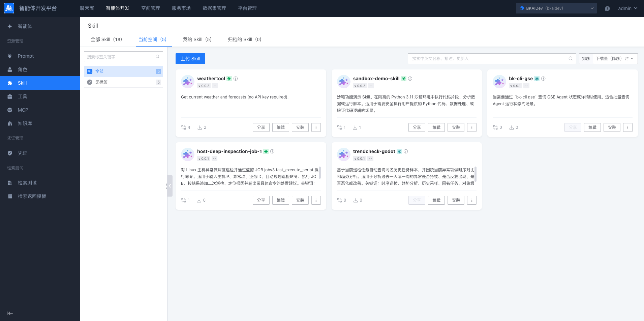The width and height of the screenshot is (644, 321).
Task: Click bk-cli-gse puzzle avatar icon
Action: [499, 82]
